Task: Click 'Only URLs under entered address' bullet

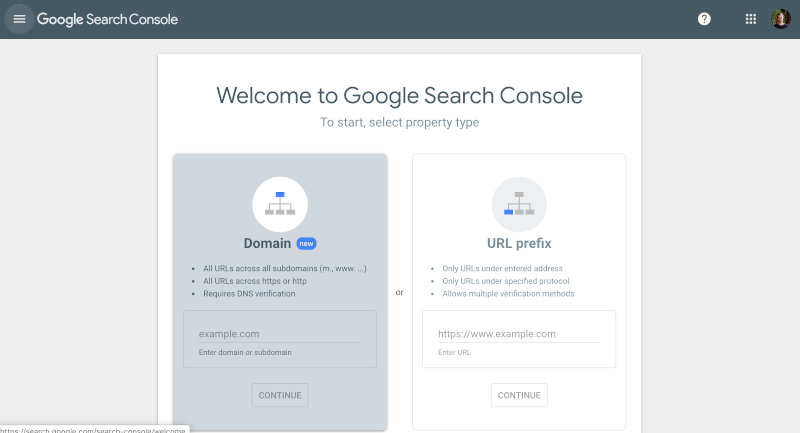Action: (503, 268)
